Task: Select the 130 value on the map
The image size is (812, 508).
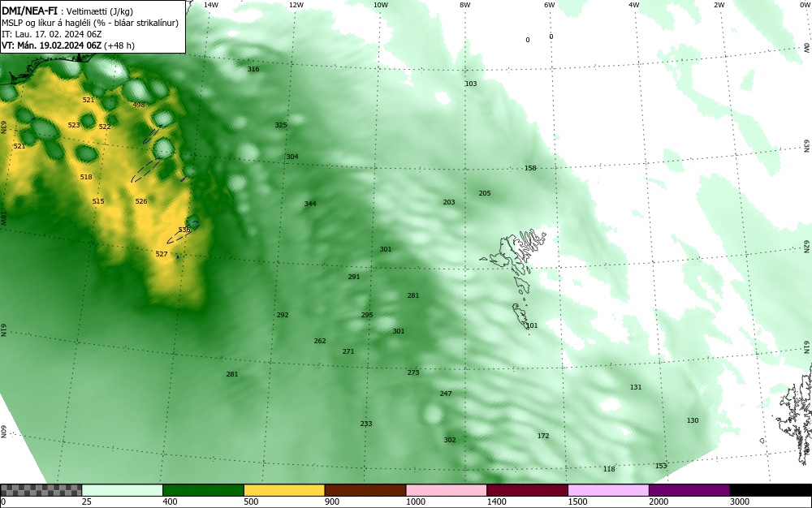Action: 693,420
